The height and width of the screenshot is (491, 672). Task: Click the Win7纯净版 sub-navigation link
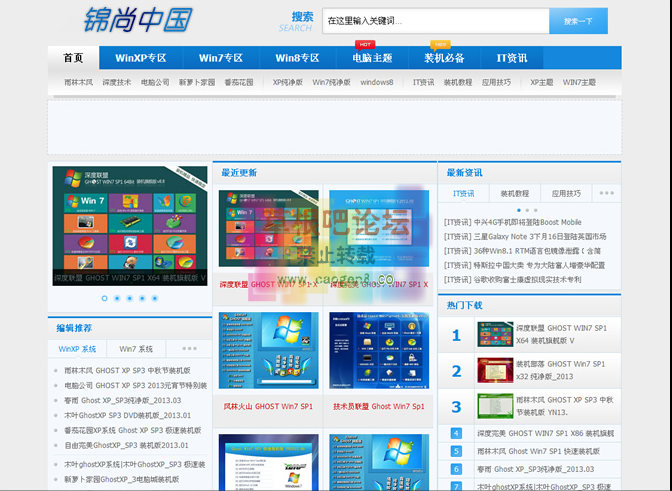tap(331, 82)
